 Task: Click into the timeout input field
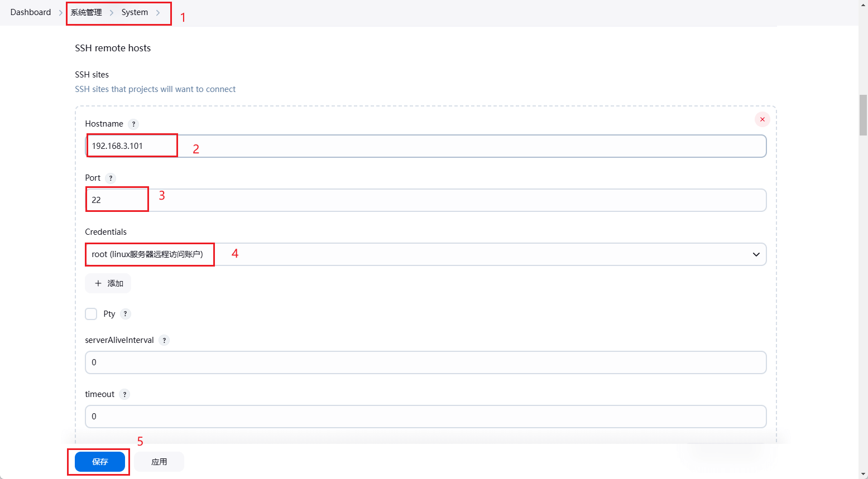click(x=425, y=417)
